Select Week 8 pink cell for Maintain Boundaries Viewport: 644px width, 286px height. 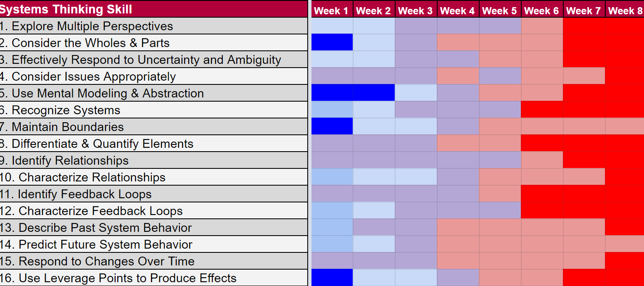point(625,126)
